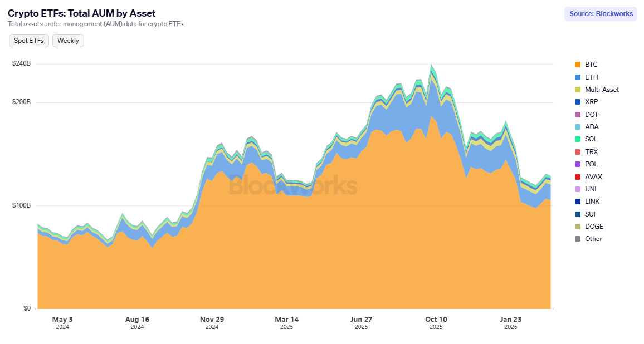Screen dimensions: 644x344
Task: Hide the Multi-Asset series via legend
Action: 598,89
